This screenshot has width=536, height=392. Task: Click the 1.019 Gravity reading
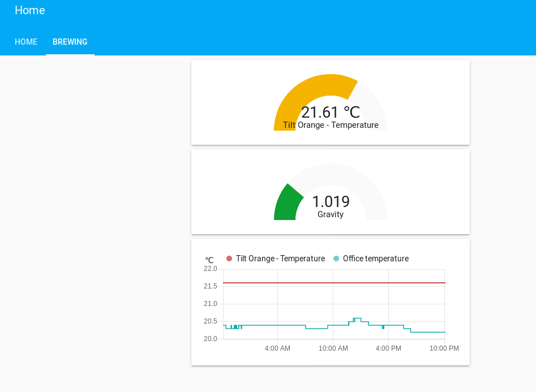(331, 202)
